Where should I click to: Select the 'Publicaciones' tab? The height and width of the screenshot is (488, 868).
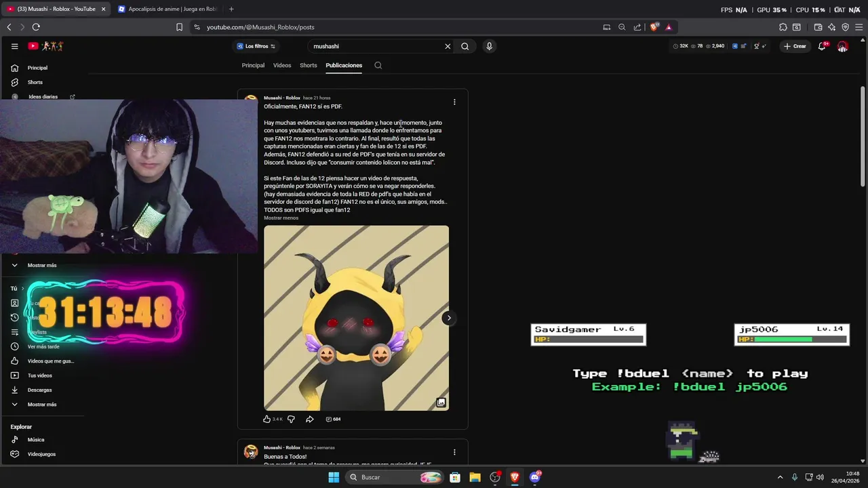tap(344, 65)
